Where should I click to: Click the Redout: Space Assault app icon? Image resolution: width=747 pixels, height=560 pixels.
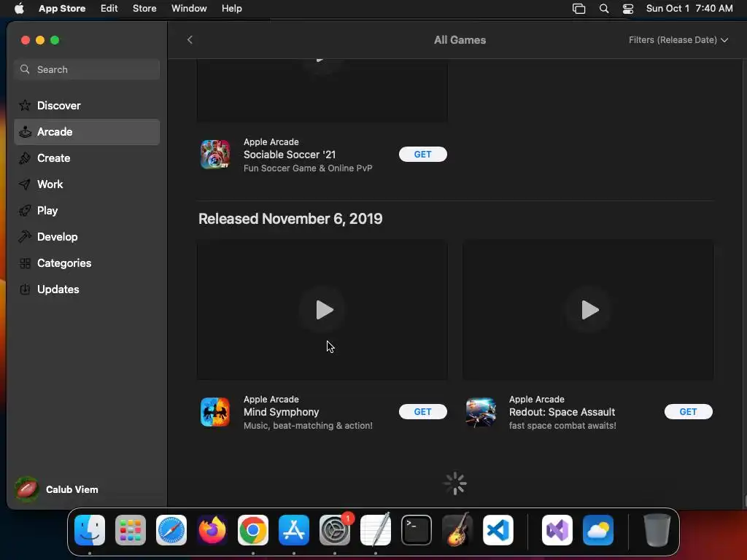(481, 412)
